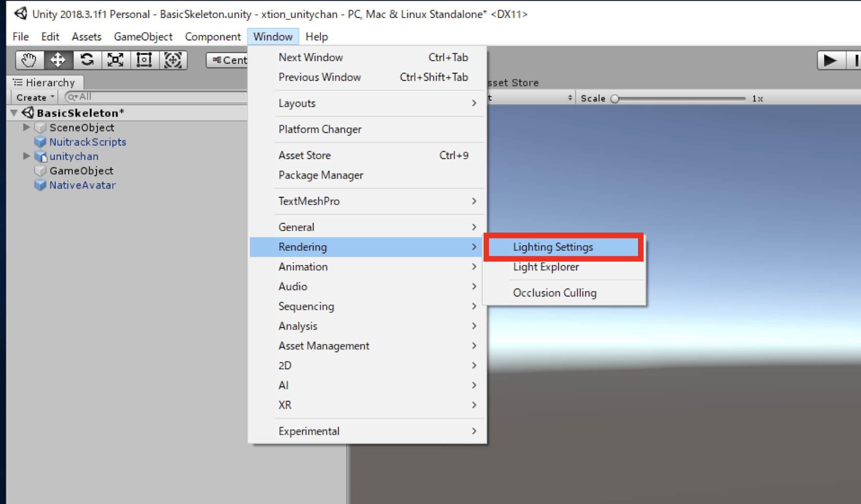Select BasicSkeleton scene in Hierarchy

tap(80, 113)
